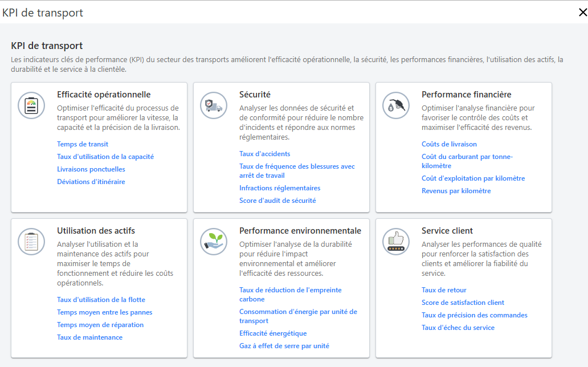Image resolution: width=588 pixels, height=367 pixels.
Task: Click the Efficacité opérationnelle gauge clipboard icon
Action: pos(31,105)
